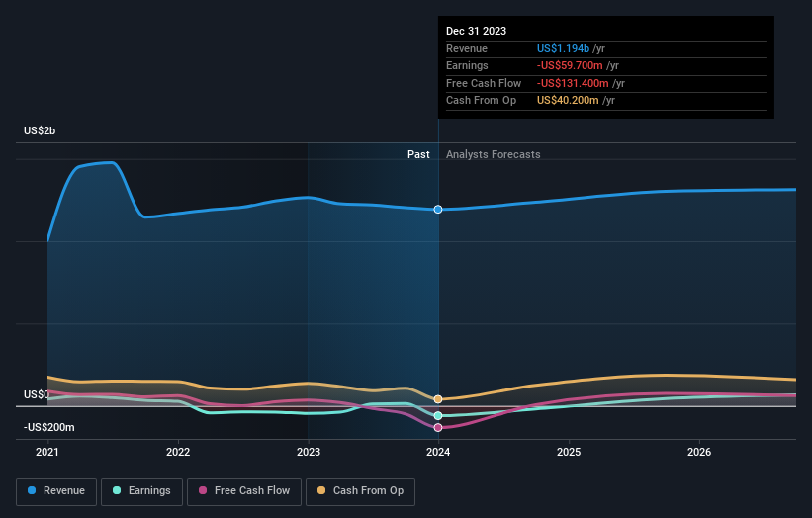Click the pink Free Cash Flow data point
The width and height of the screenshot is (812, 518).
[x=438, y=428]
